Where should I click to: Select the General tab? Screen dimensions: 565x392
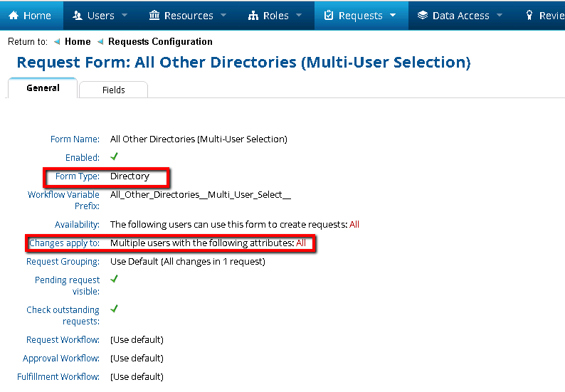pyautogui.click(x=43, y=88)
